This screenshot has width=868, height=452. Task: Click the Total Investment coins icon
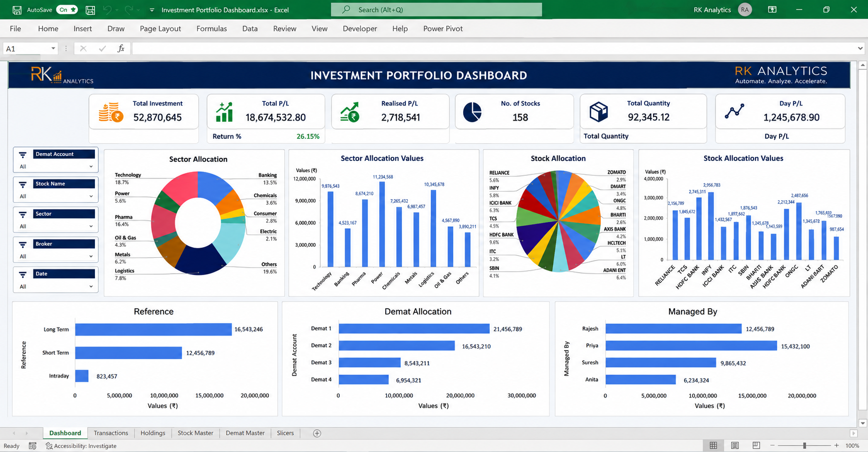tap(111, 112)
